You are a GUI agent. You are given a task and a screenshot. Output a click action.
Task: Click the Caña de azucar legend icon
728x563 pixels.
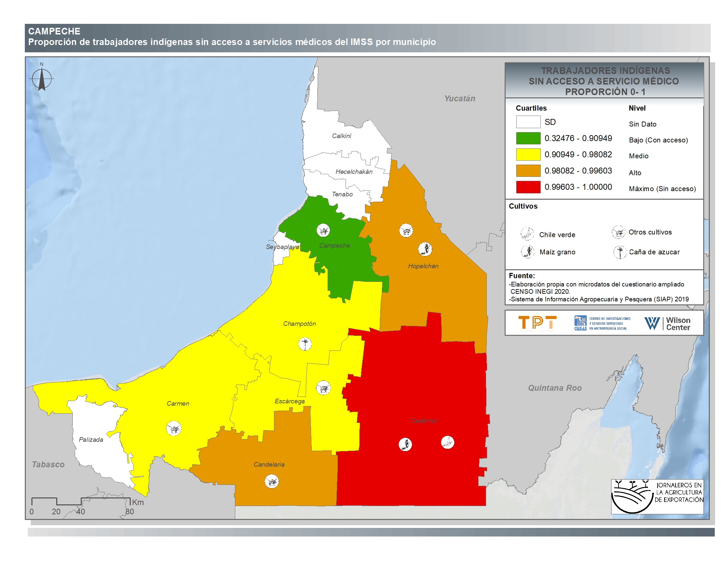(620, 252)
